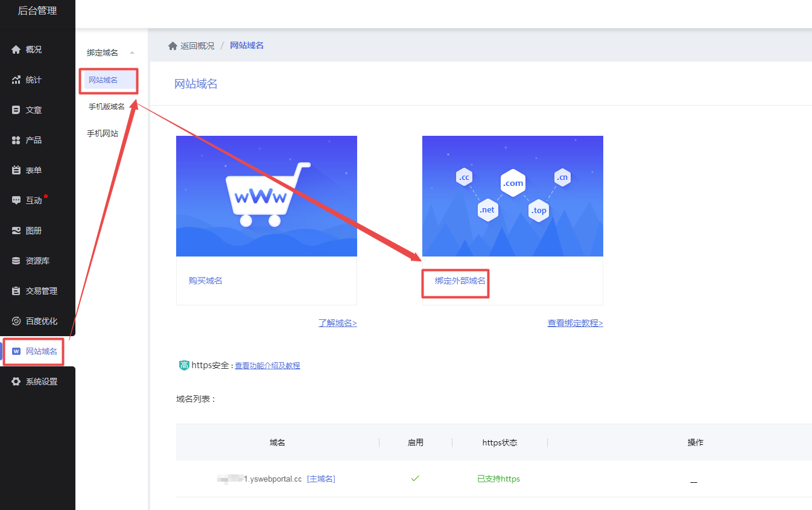
Task: Click the shopping cart 购买域名 card image
Action: point(266,196)
